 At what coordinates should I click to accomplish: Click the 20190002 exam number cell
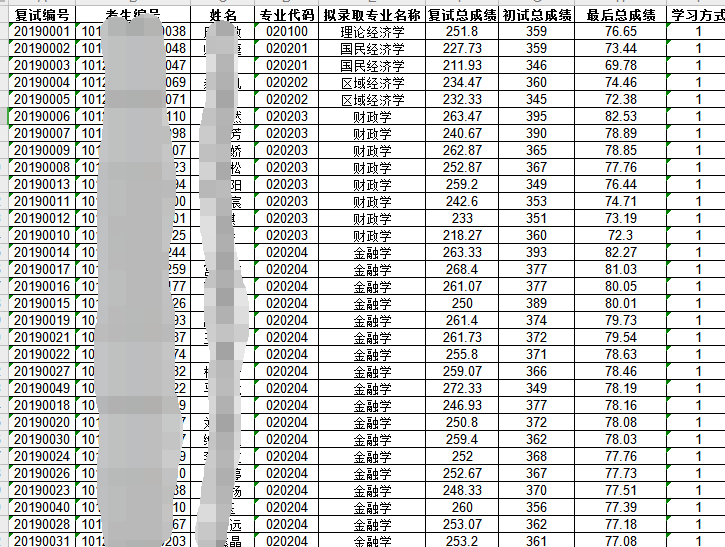point(42,49)
